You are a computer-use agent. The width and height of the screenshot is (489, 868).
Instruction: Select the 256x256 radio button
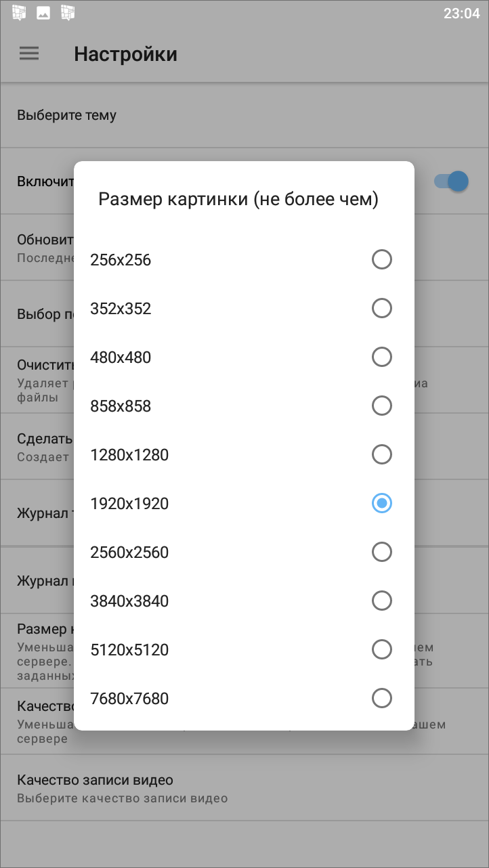coord(382,259)
